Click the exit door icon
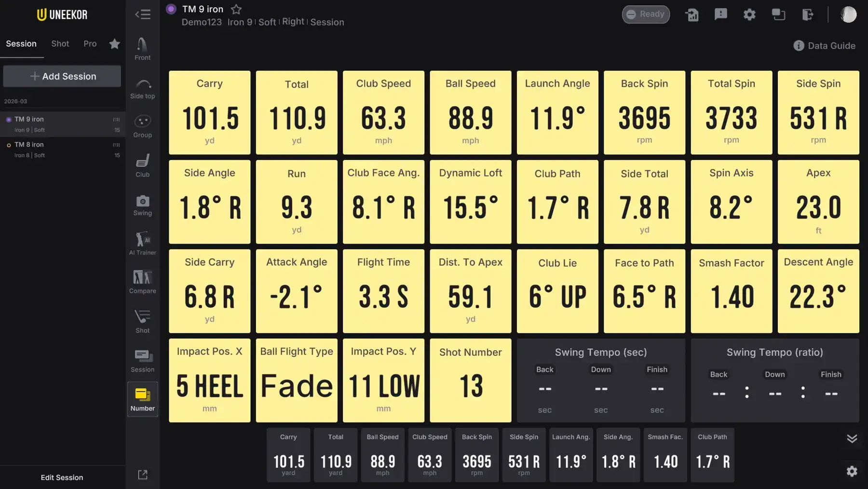 (x=808, y=14)
